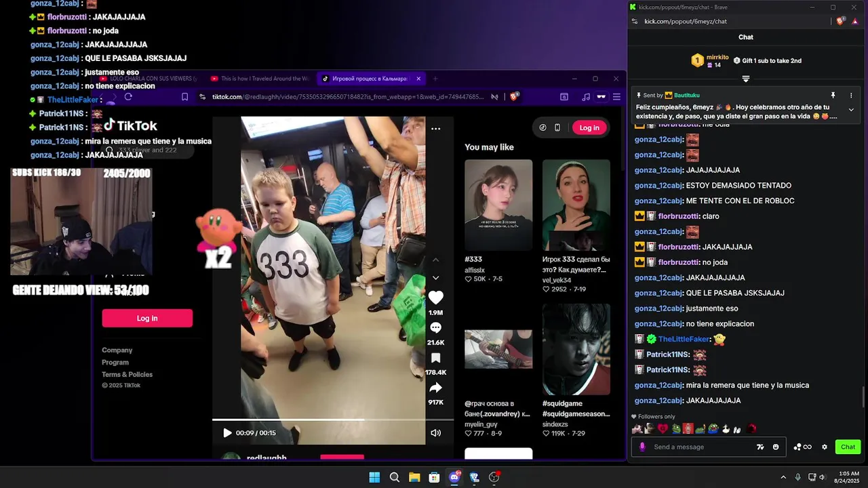Open File Explorer from the taskbar
The image size is (868, 488).
[414, 477]
